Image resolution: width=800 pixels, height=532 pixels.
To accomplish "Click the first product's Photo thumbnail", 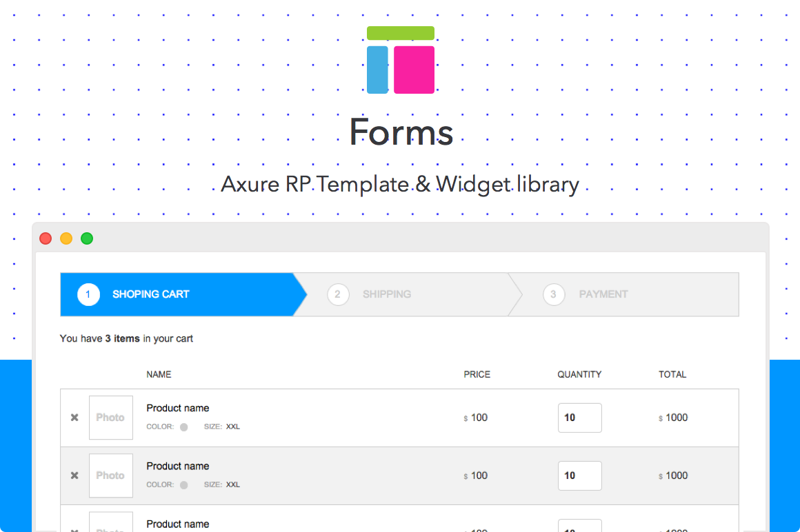I will point(110,418).
